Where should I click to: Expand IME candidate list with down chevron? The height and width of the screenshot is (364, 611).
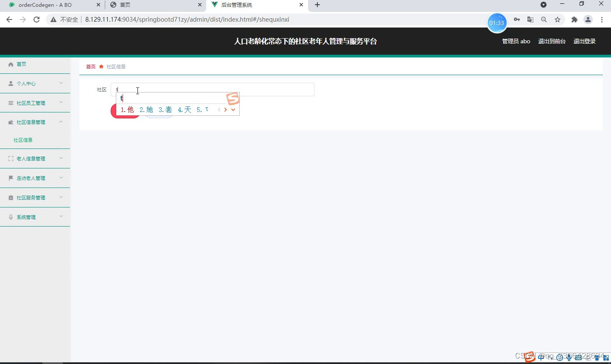(233, 110)
